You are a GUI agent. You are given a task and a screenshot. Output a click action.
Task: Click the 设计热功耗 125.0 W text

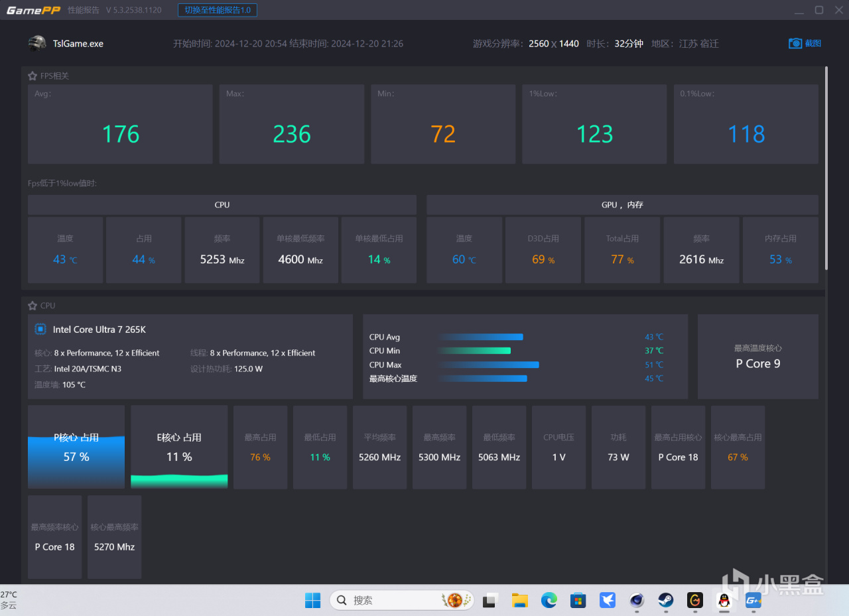click(227, 369)
